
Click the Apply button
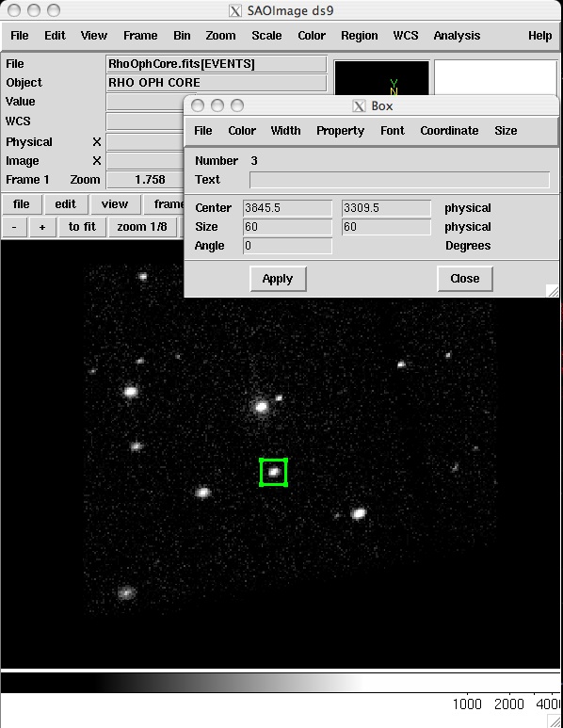coord(278,279)
